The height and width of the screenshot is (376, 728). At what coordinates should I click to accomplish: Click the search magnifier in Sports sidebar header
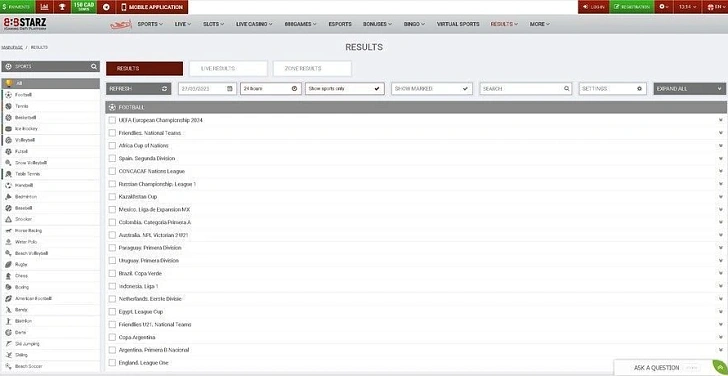(94, 66)
